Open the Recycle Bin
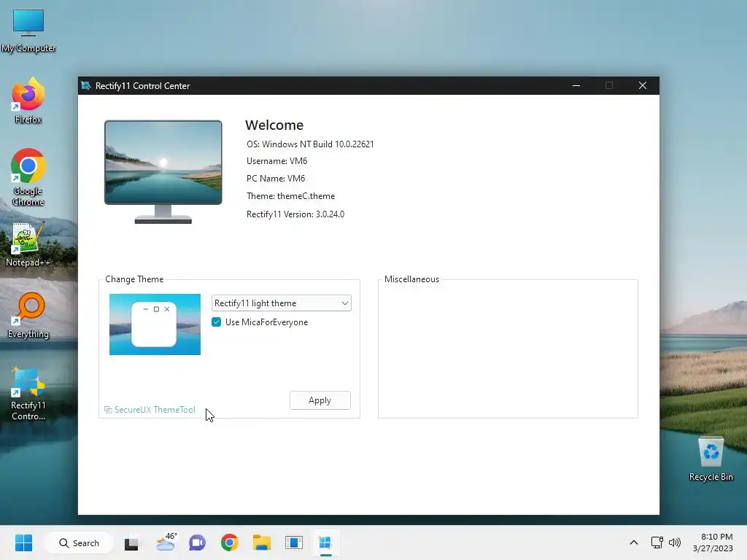 pos(711,459)
